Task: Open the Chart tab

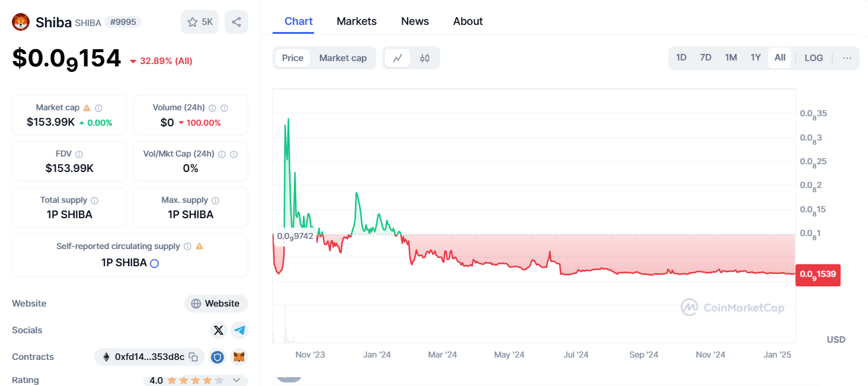Action: click(x=299, y=21)
